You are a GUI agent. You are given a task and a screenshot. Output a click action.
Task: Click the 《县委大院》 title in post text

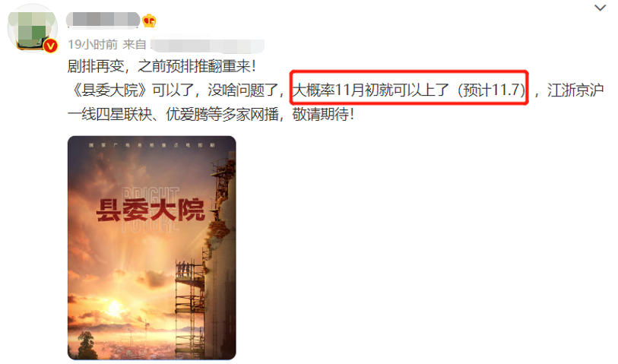(110, 90)
